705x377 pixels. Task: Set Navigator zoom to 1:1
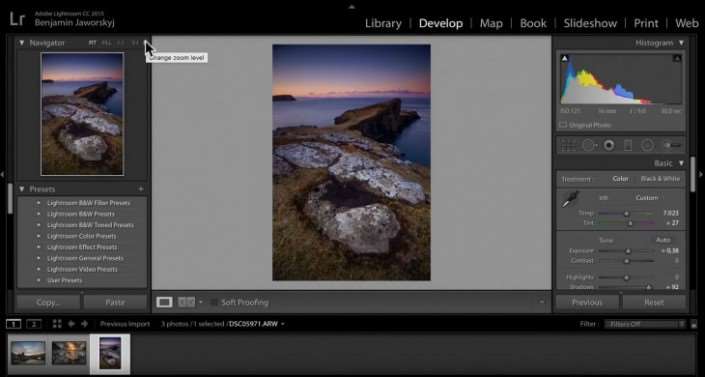120,43
